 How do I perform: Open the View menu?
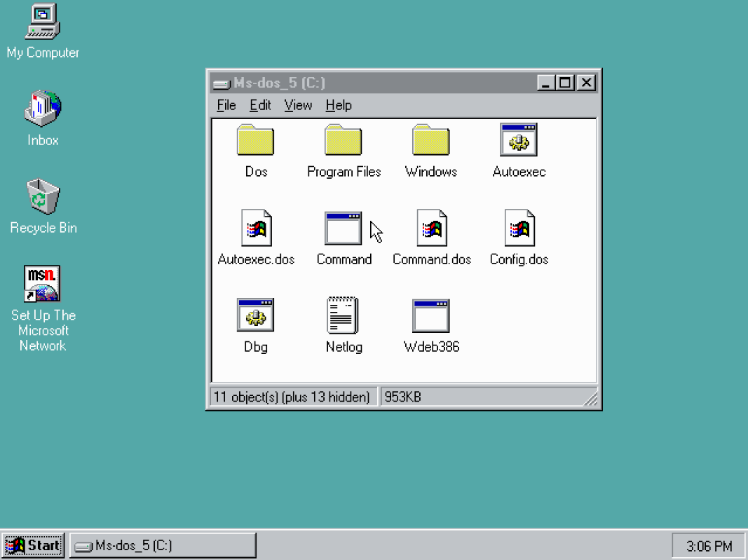coord(298,105)
